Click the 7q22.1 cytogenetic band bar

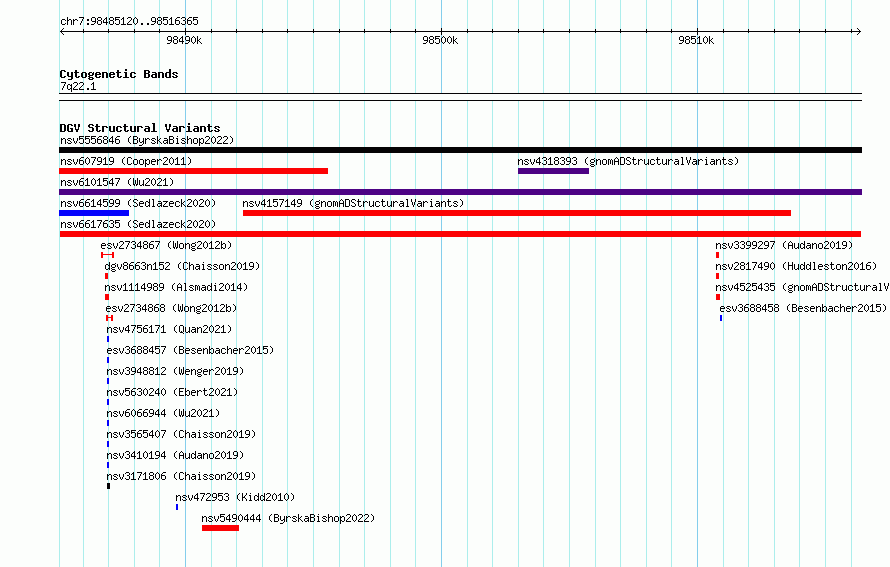point(460,97)
